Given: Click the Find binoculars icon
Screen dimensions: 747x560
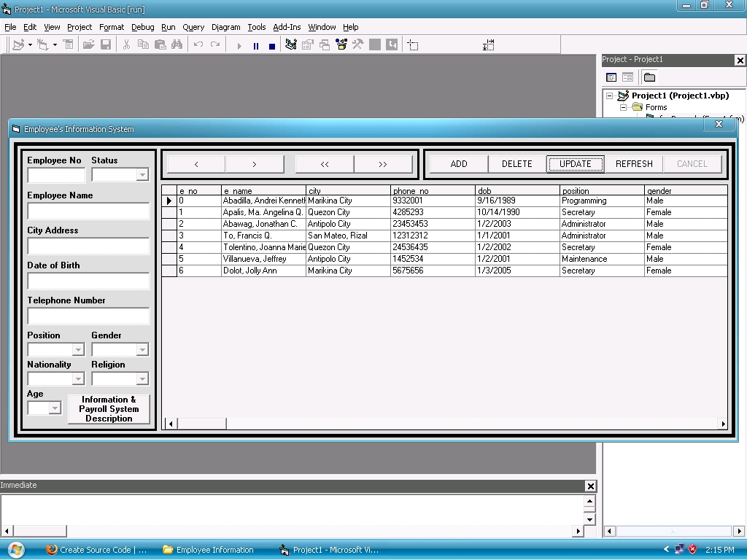Looking at the screenshot, I should pyautogui.click(x=177, y=45).
